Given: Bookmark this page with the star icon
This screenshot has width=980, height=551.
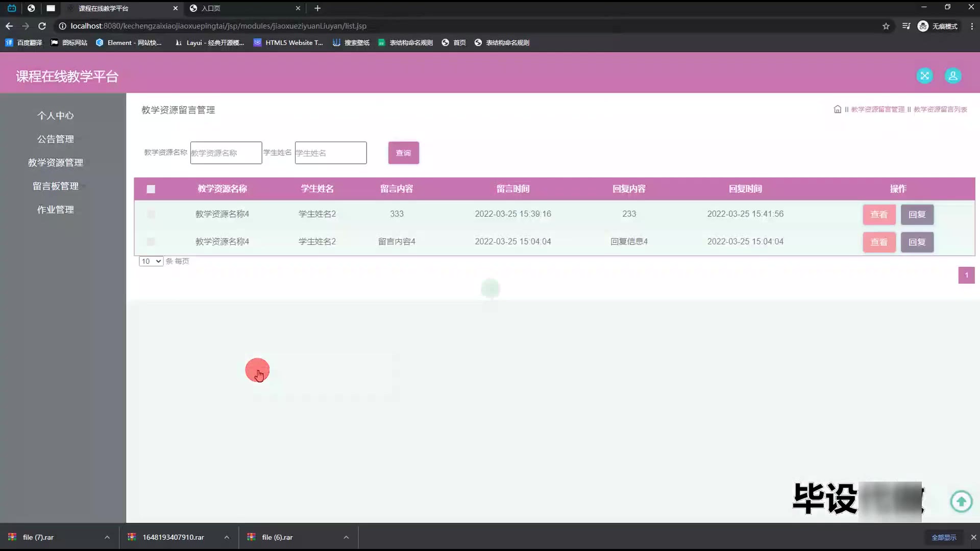Looking at the screenshot, I should [886, 26].
